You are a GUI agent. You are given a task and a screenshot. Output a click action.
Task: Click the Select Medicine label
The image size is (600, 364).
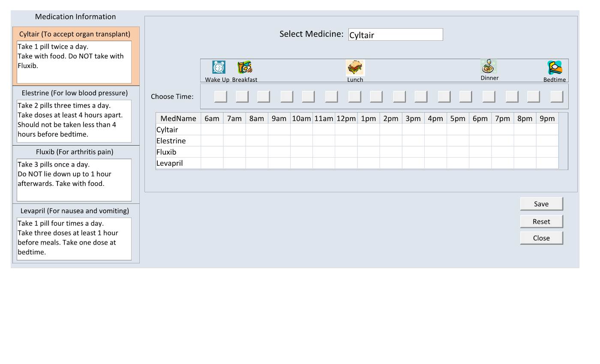[312, 34]
